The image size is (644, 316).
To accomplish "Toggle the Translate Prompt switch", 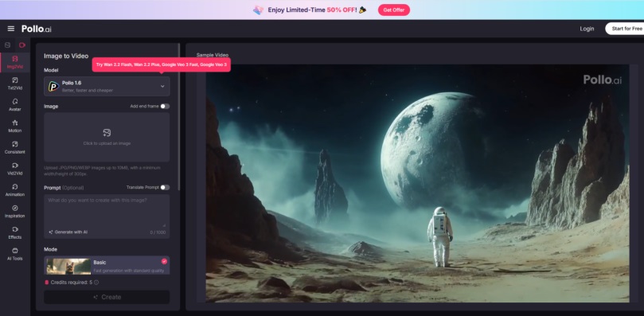I will click(165, 187).
